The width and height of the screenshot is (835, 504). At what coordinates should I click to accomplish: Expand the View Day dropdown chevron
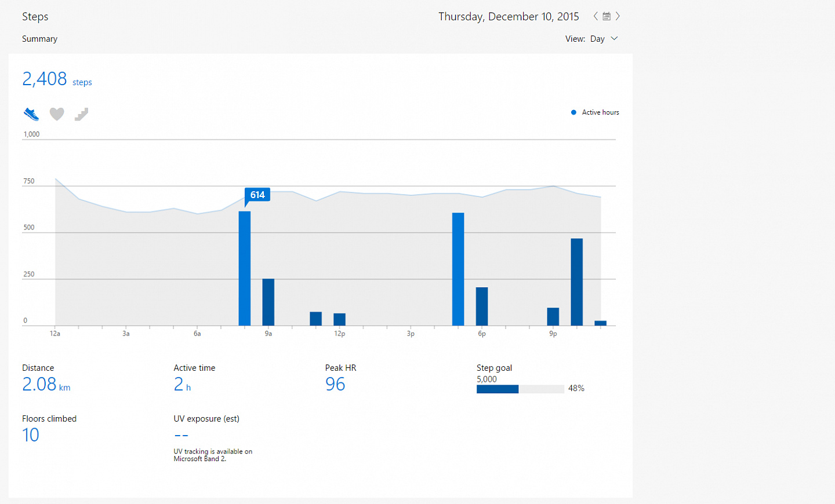(614, 39)
